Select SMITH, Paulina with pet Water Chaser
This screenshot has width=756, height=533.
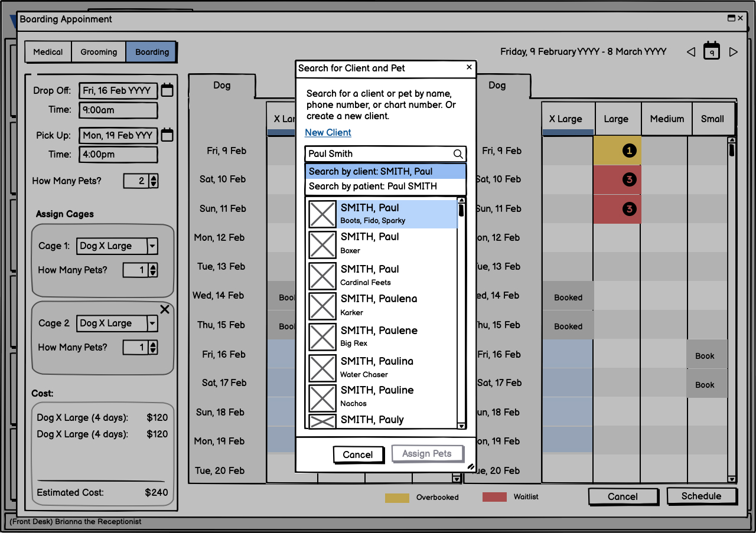pyautogui.click(x=382, y=367)
